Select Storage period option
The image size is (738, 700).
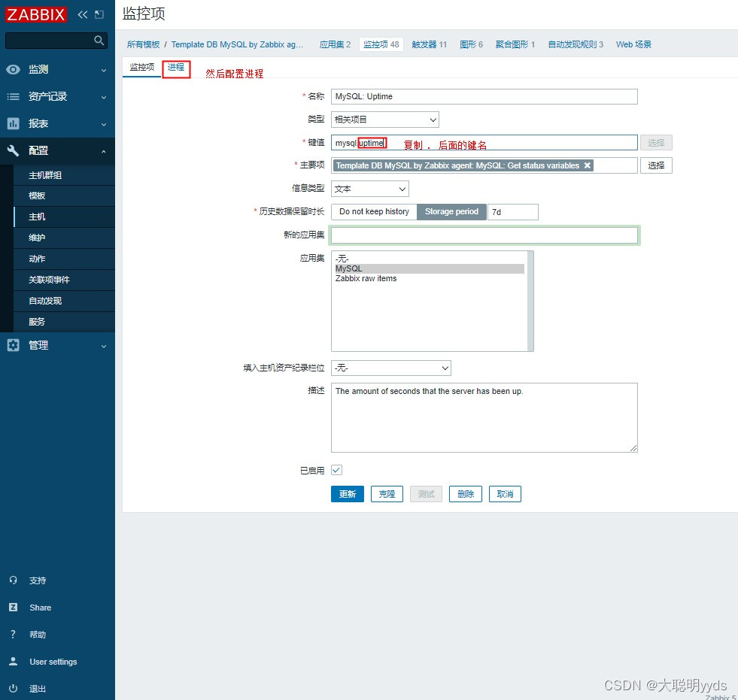pyautogui.click(x=451, y=212)
